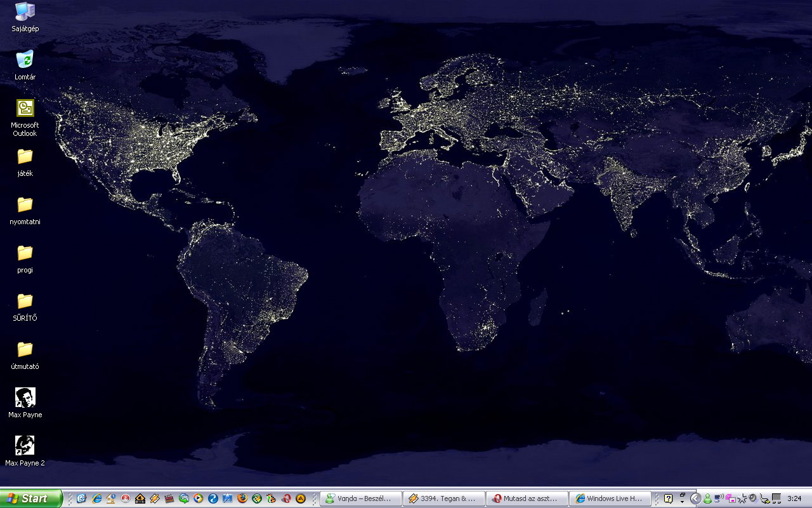Click Show Desktop in Quick Launch
This screenshot has width=812, height=508.
[x=81, y=498]
